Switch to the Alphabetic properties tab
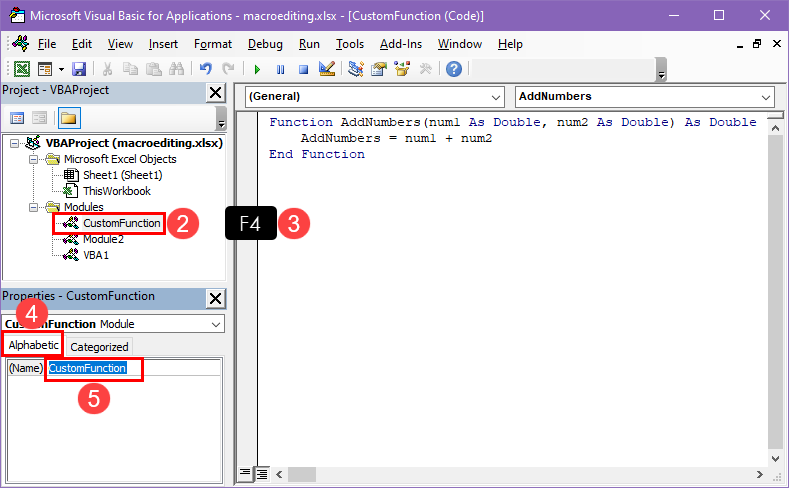 [x=33, y=345]
